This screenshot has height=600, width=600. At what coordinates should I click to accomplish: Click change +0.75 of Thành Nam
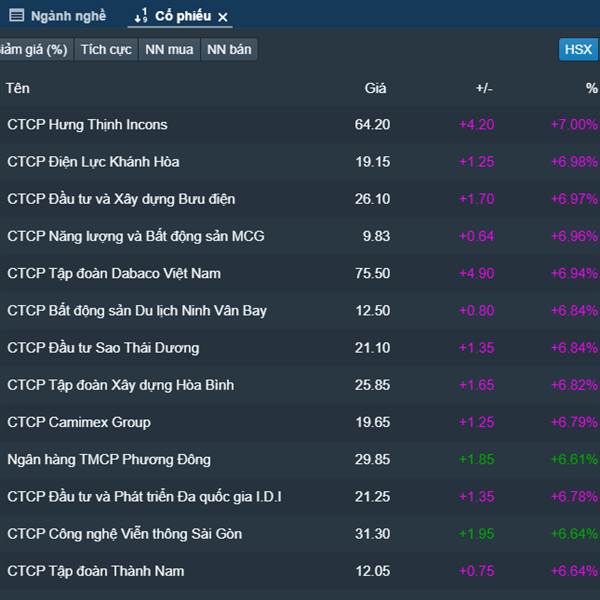coord(476,571)
